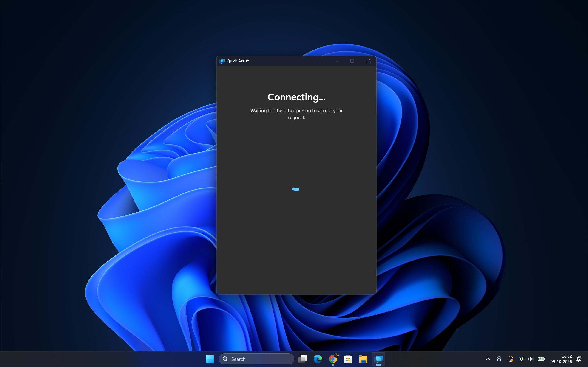Click the battery charging tray icon

coord(541,359)
